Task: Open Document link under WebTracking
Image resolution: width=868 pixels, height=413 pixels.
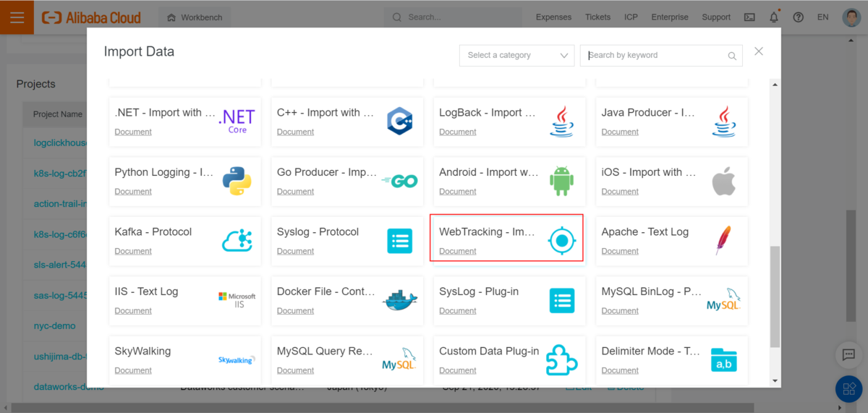Action: (458, 251)
